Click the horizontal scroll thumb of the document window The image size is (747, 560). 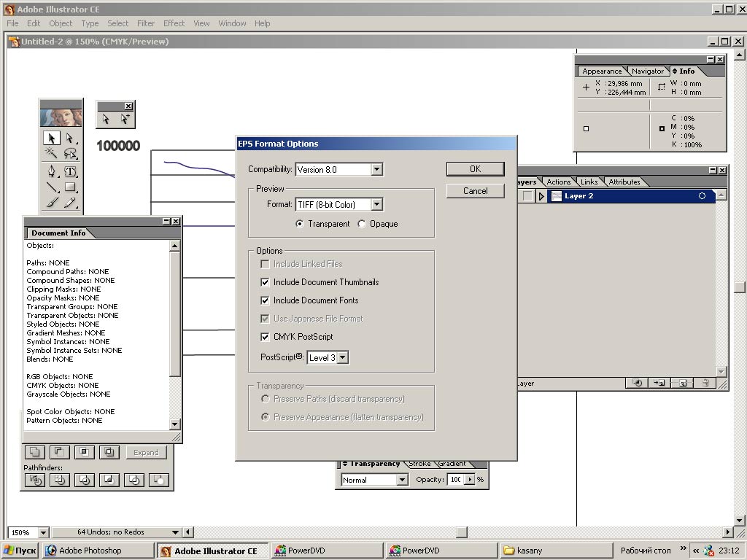[x=462, y=532]
